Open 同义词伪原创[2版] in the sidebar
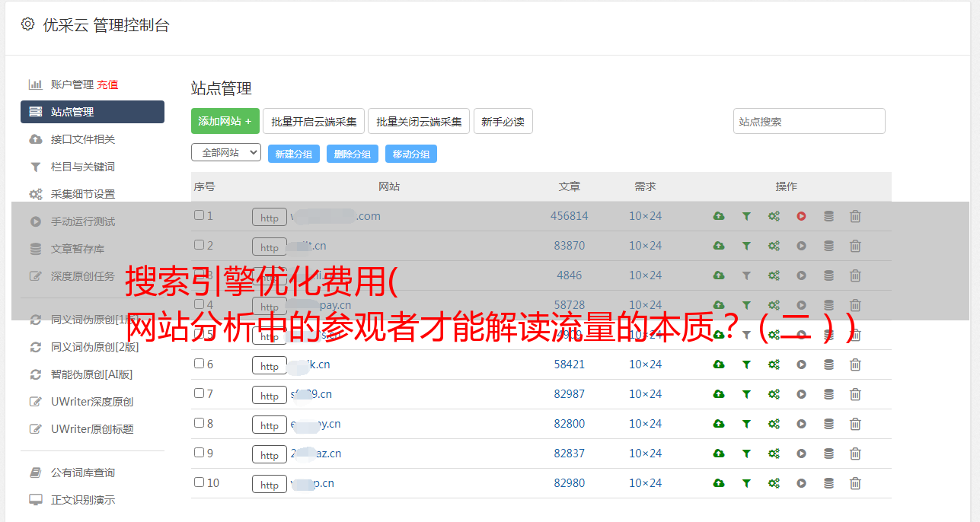This screenshot has height=522, width=980. pos(95,347)
